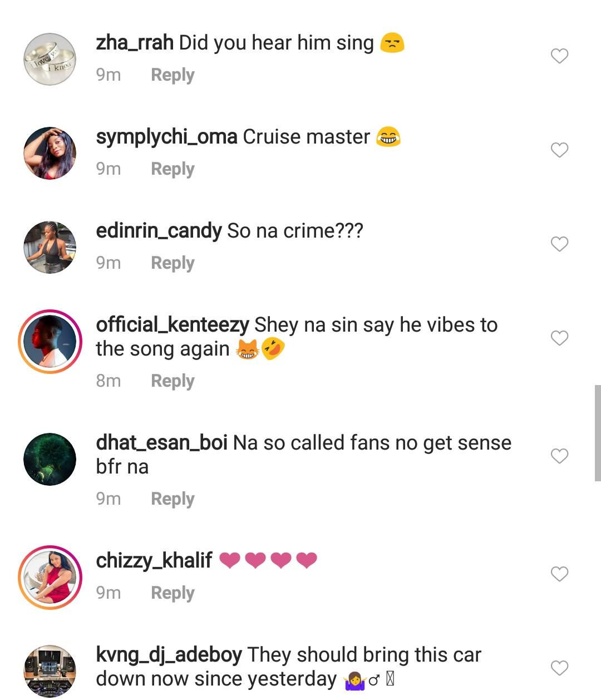This screenshot has height=700, width=601.
Task: Reply to zha_rrah's comment
Action: pyautogui.click(x=173, y=75)
